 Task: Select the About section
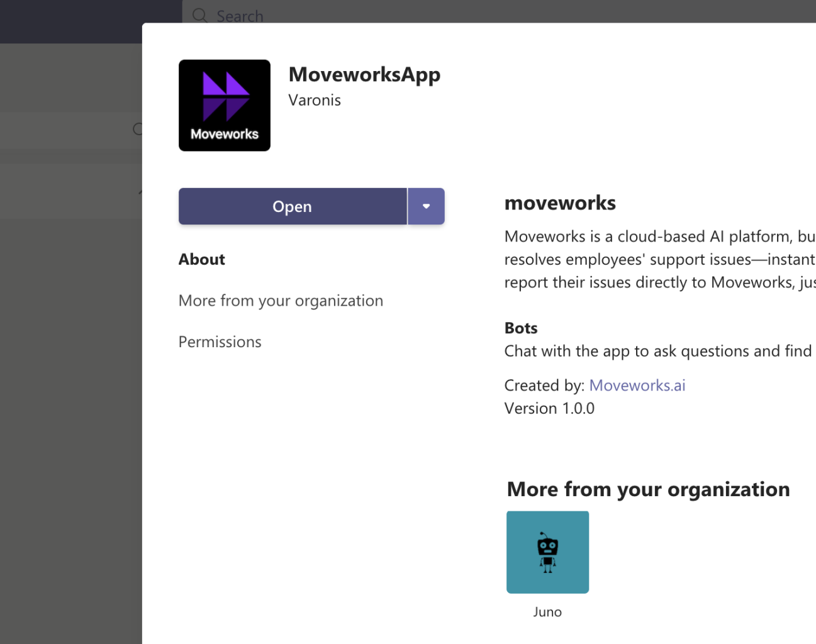coord(202,259)
